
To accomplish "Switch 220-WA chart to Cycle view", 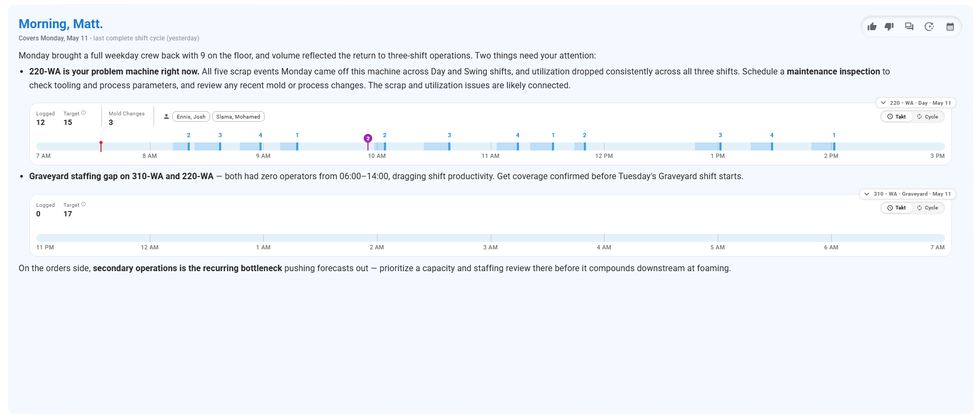I will click(928, 116).
